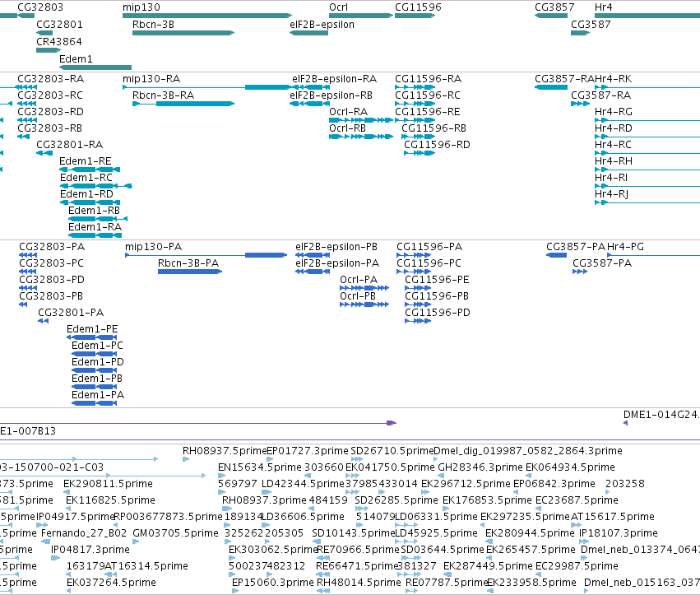This screenshot has height=595, width=700.
Task: Open the CG3587-PA protein label
Action: (602, 263)
